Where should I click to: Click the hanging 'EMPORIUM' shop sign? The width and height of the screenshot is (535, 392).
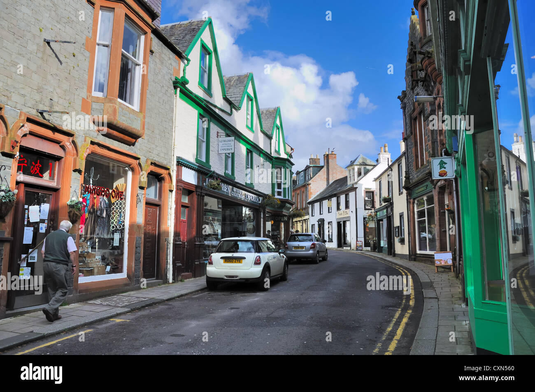226,145
